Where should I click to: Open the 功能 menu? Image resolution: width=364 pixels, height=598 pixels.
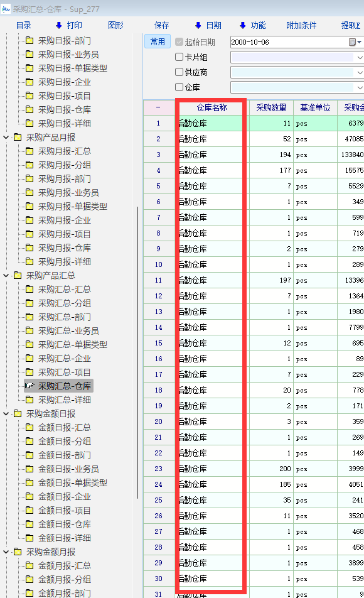point(258,26)
